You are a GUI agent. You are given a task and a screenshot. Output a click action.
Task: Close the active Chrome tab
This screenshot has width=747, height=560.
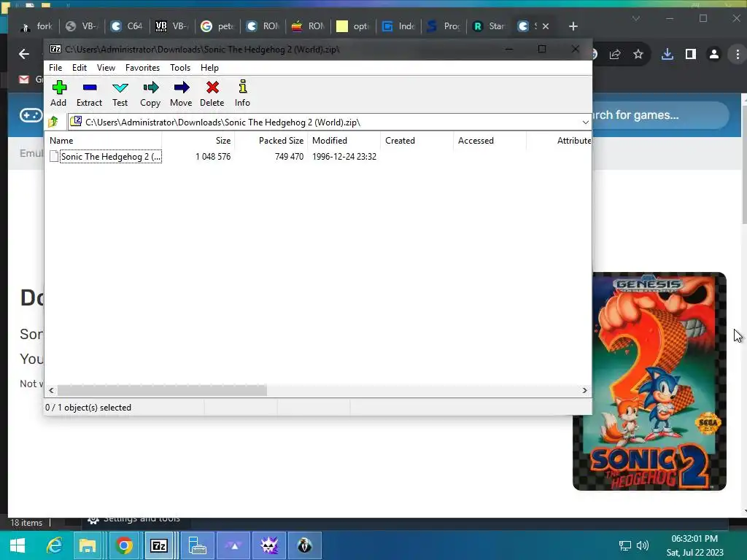[546, 26]
